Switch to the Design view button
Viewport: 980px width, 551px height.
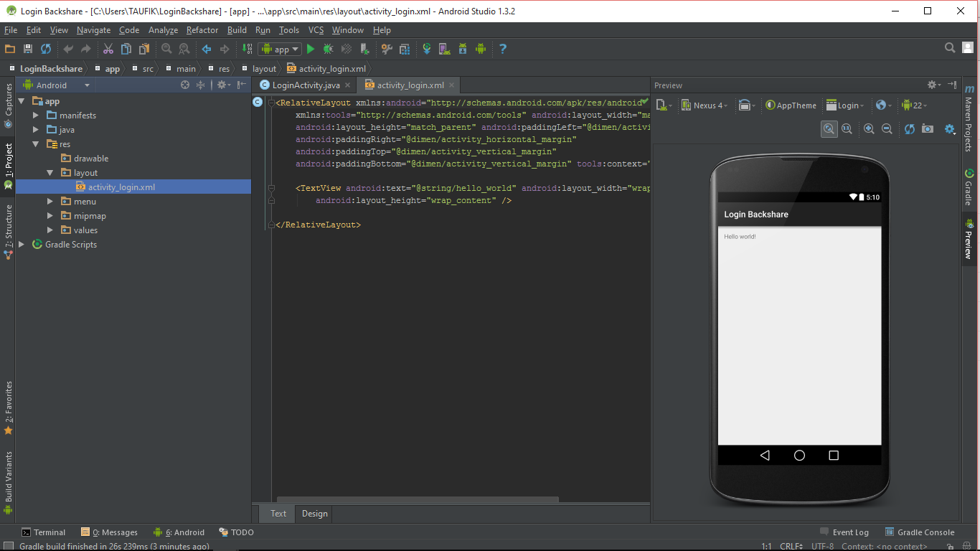click(x=314, y=514)
